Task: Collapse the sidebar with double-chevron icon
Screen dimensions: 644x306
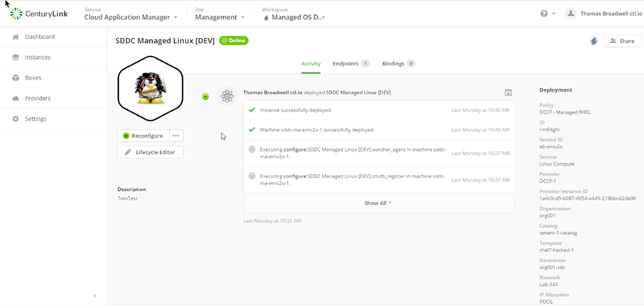Action: (x=95, y=295)
